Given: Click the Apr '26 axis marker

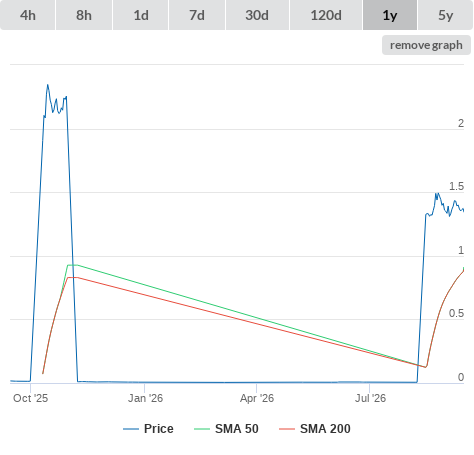Looking at the screenshot, I should click(257, 398).
